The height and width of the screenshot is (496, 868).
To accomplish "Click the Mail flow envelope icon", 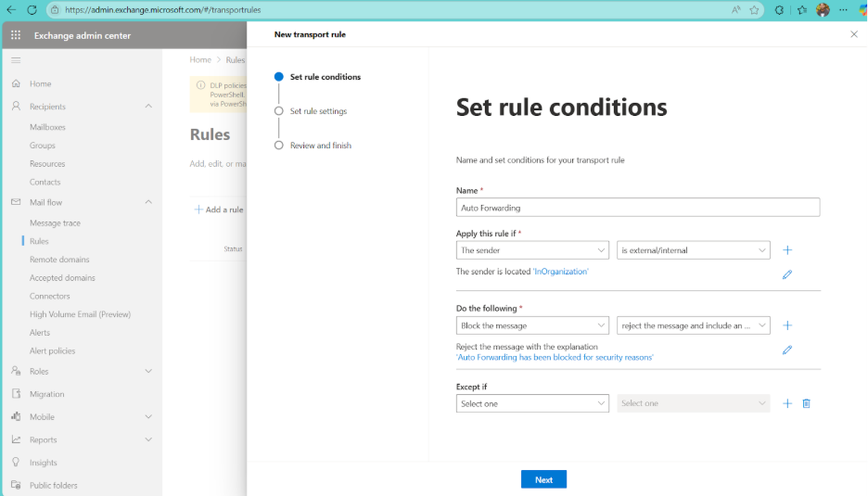I will coord(16,202).
